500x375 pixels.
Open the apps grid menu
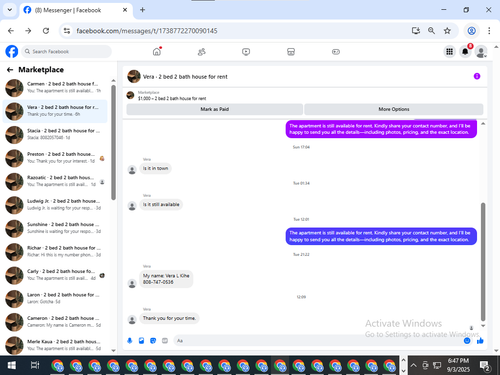pos(449,51)
